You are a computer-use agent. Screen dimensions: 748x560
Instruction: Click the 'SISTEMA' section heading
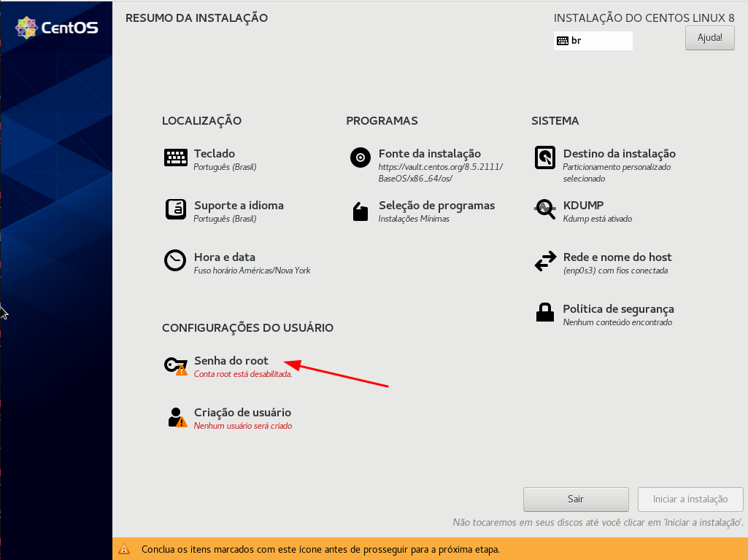click(x=555, y=121)
